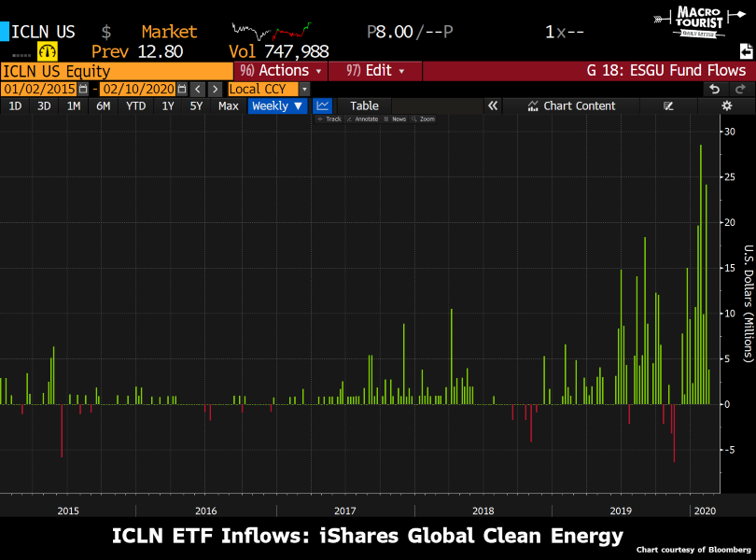Click the intraday sparkline price chart
Image resolution: width=756 pixels, height=560 pixels.
point(272,31)
